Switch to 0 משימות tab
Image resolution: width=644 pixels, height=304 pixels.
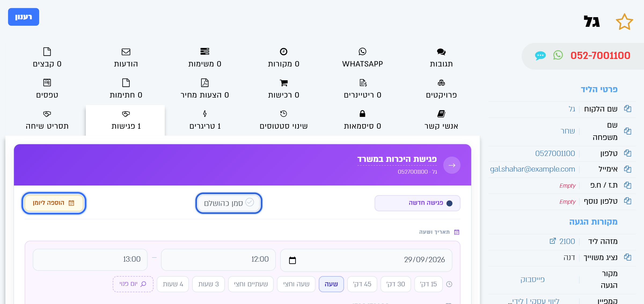(x=205, y=58)
